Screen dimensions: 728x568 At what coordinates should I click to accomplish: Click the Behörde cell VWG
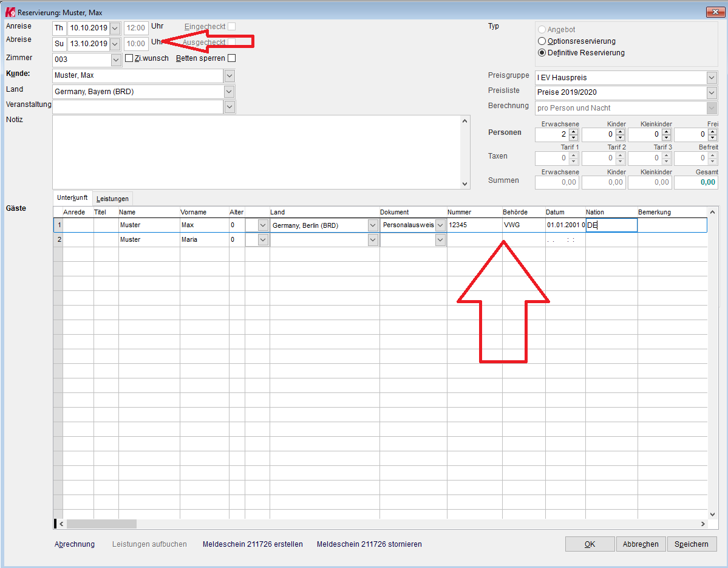click(524, 225)
